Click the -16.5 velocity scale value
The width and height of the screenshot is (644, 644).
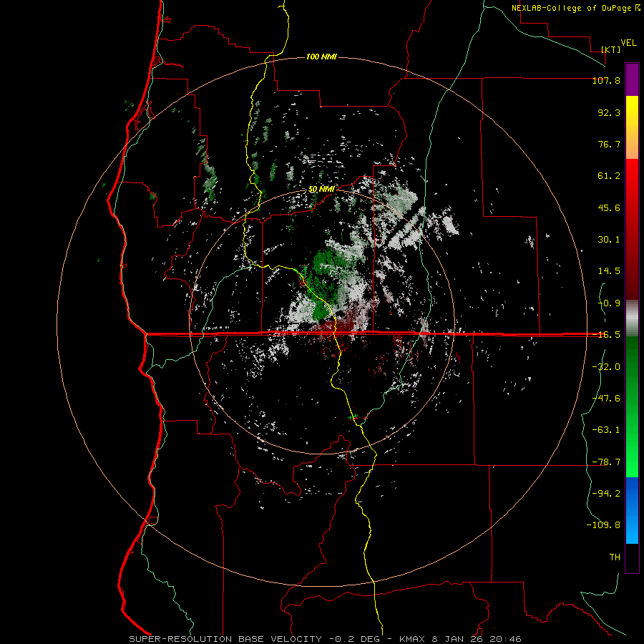point(606,335)
